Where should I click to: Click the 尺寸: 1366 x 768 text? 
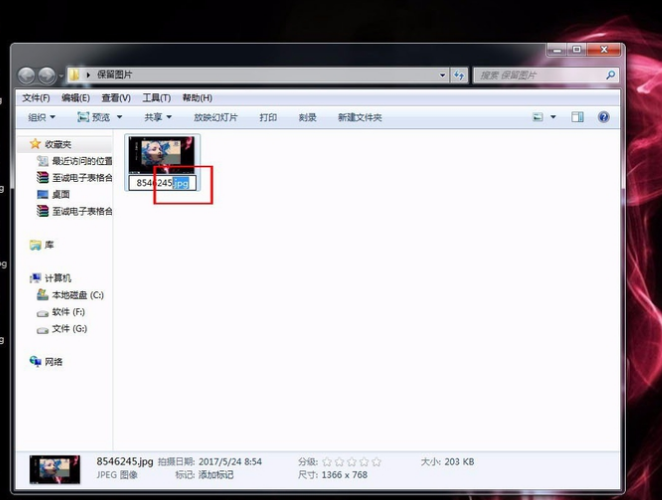tap(333, 475)
